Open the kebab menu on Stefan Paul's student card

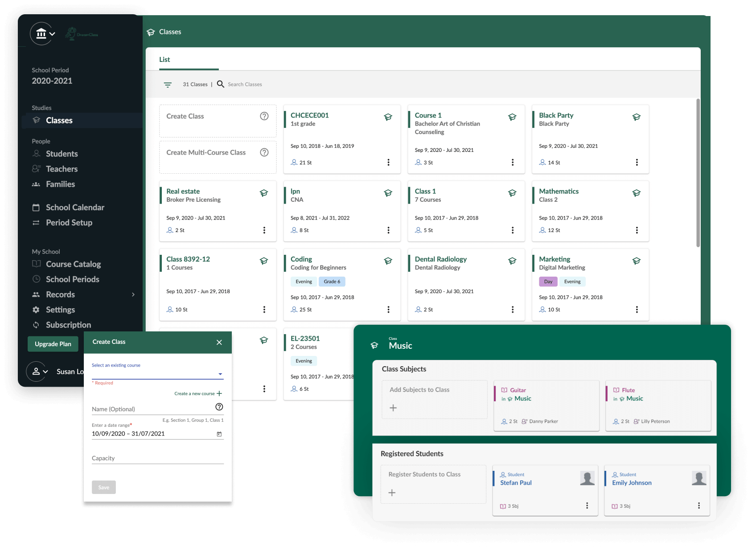(x=587, y=505)
